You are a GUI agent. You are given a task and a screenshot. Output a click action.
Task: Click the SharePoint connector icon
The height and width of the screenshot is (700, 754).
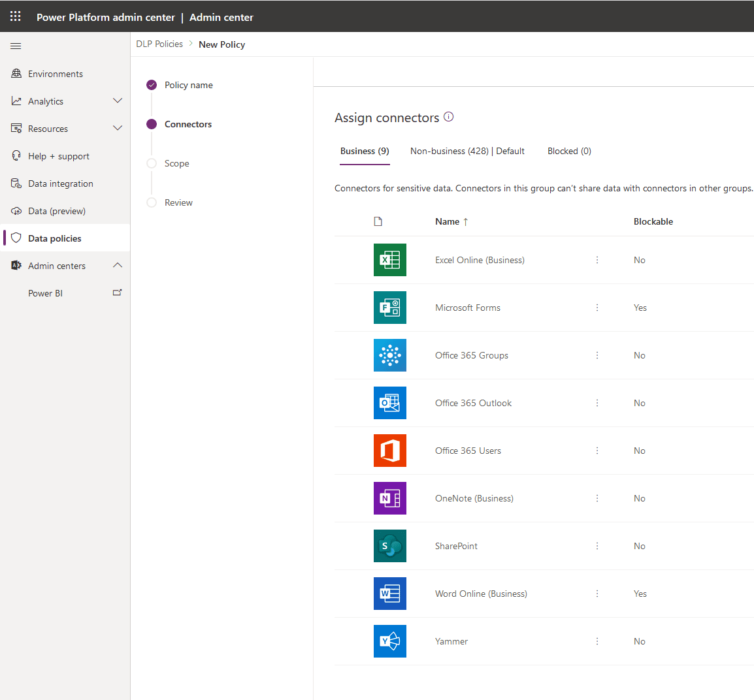tap(390, 546)
